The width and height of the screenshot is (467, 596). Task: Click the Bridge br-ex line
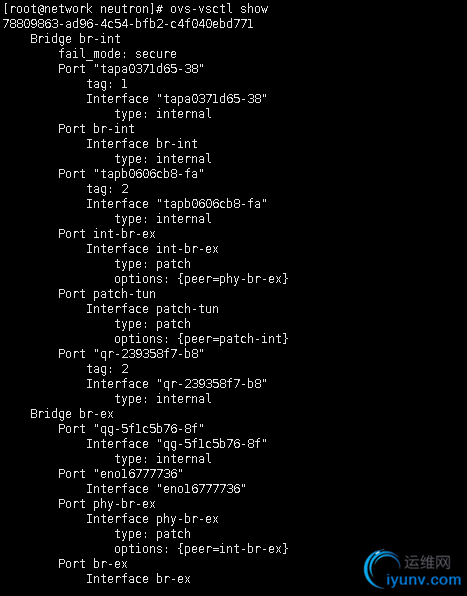tap(72, 414)
